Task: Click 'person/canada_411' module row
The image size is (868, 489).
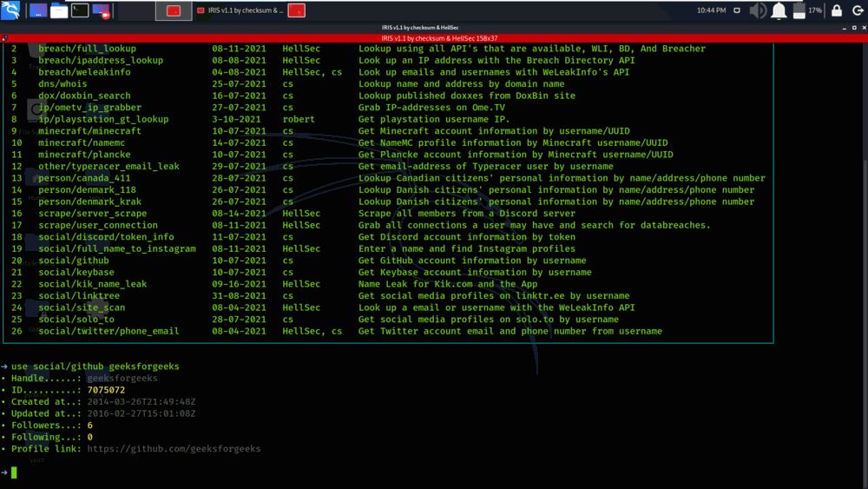Action: tap(84, 178)
